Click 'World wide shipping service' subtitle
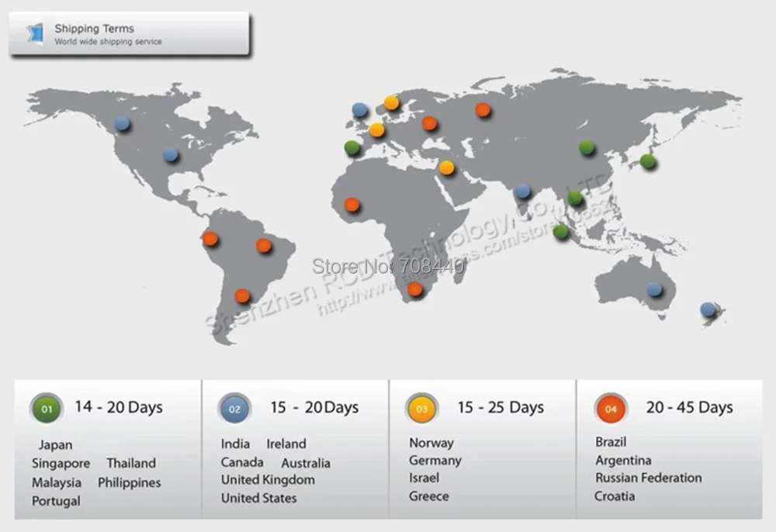Viewport: 776px width, 532px height. [108, 42]
